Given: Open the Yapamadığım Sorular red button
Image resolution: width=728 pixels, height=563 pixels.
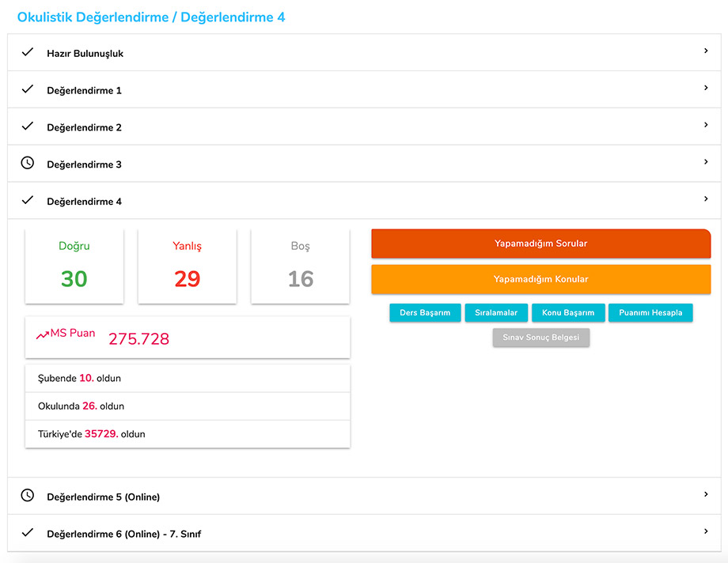Looking at the screenshot, I should pos(540,244).
